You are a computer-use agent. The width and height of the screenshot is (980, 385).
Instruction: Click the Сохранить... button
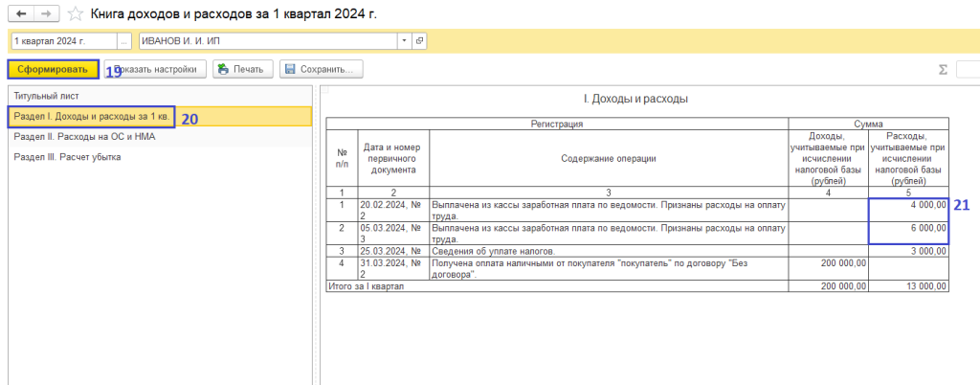tap(322, 69)
